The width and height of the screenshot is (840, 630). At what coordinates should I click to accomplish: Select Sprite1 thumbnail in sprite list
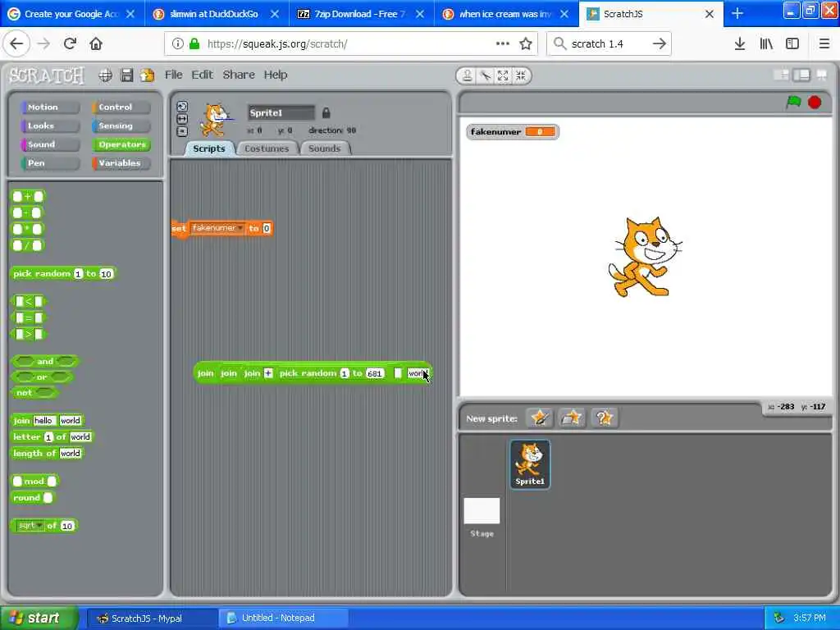tap(530, 464)
